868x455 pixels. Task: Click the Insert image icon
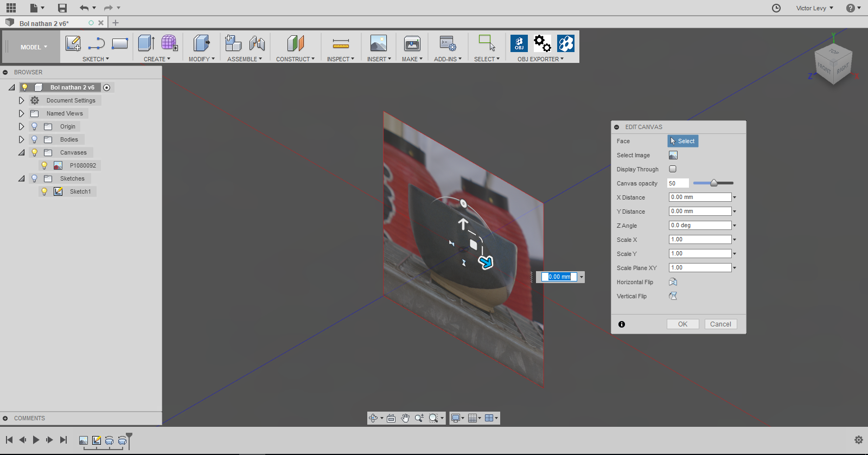pyautogui.click(x=378, y=43)
